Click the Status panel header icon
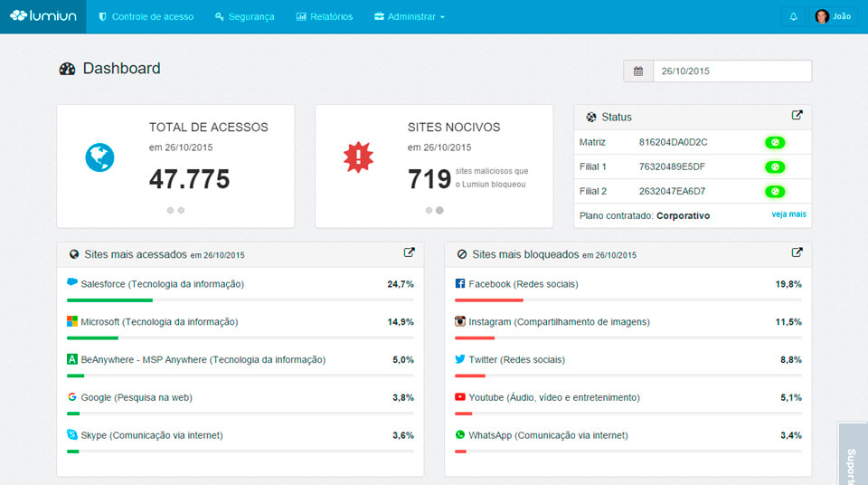Screen dimensions: 868x485 [x=591, y=117]
